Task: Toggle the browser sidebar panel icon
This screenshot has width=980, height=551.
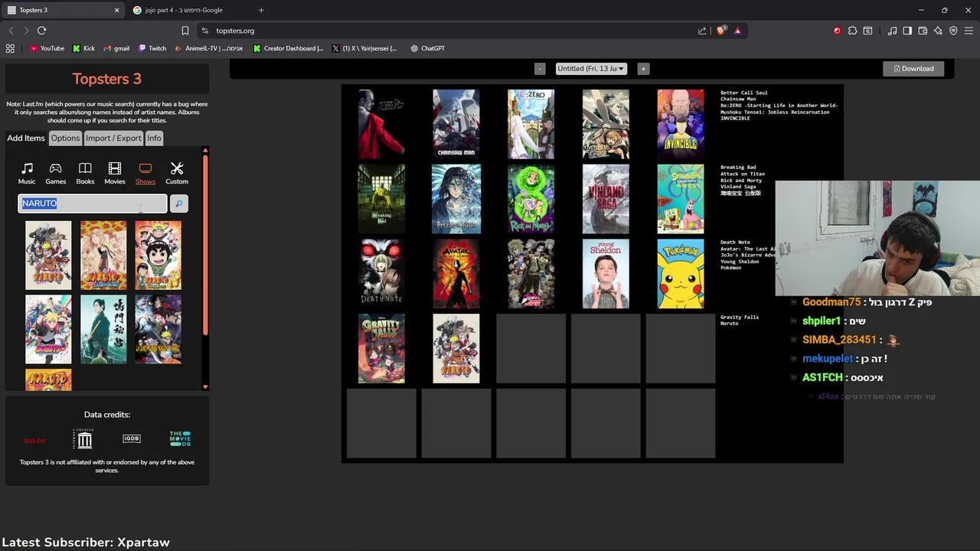Action: (907, 31)
